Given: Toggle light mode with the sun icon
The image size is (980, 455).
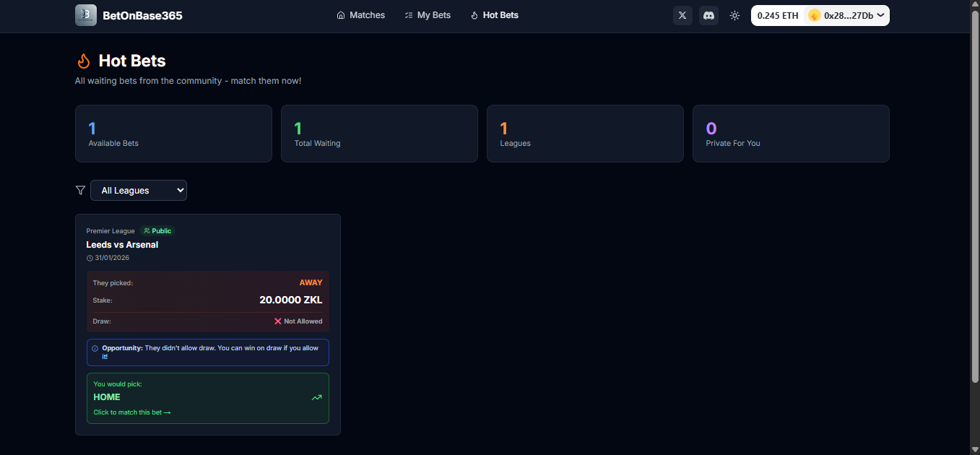Looking at the screenshot, I should coord(734,15).
